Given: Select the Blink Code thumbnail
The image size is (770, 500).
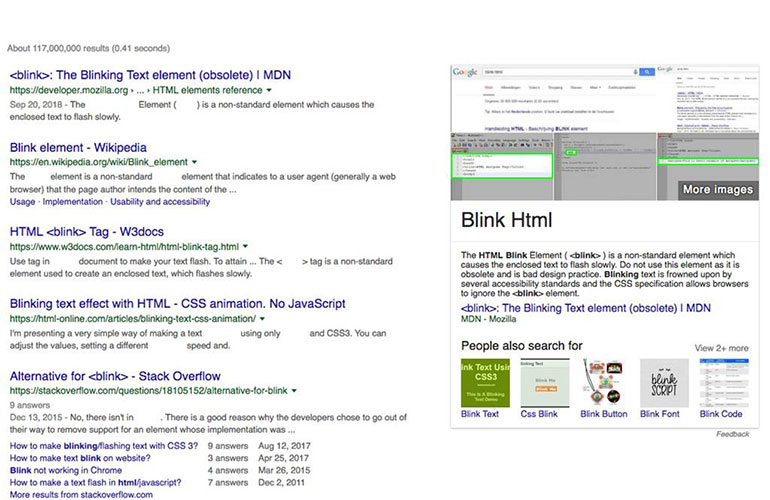Looking at the screenshot, I should tap(724, 383).
